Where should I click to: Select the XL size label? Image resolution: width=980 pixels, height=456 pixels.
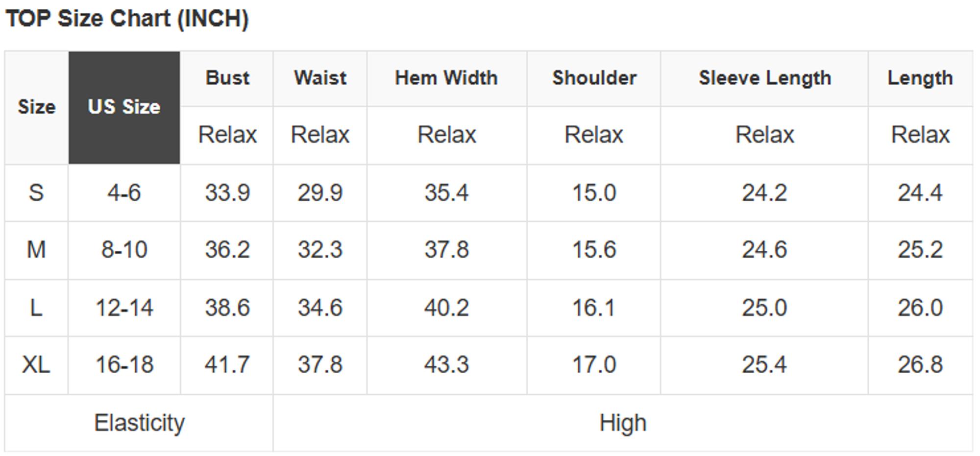[x=36, y=365]
